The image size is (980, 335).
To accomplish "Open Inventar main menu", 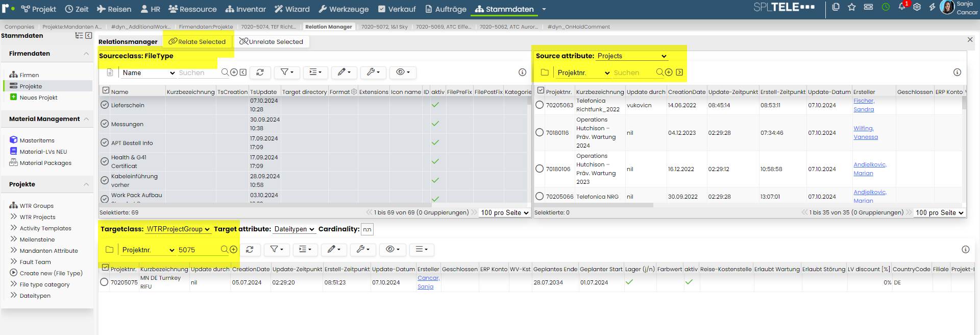I will coord(246,9).
